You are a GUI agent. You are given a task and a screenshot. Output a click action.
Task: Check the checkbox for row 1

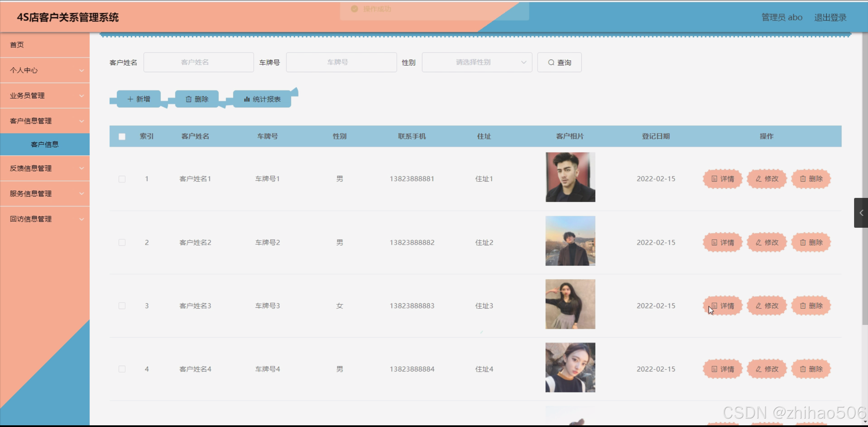(122, 179)
